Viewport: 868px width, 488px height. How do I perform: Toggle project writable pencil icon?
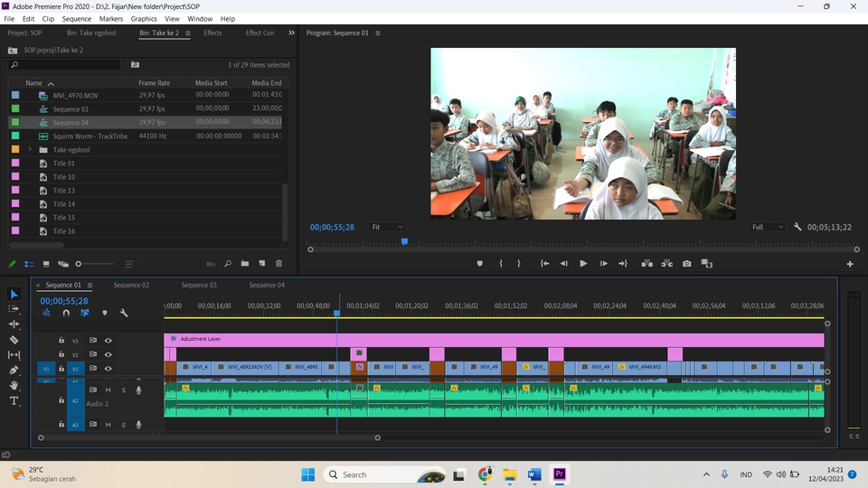click(x=12, y=265)
